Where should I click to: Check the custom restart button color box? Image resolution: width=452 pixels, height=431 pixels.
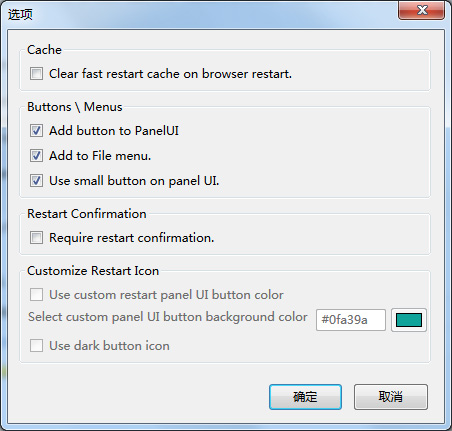click(x=36, y=295)
